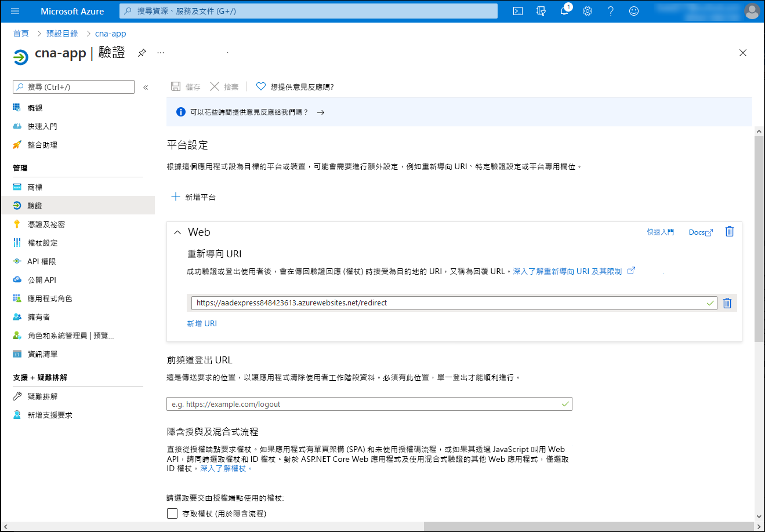The image size is (765, 532).
Task: Open the notifications bell
Action: point(564,11)
